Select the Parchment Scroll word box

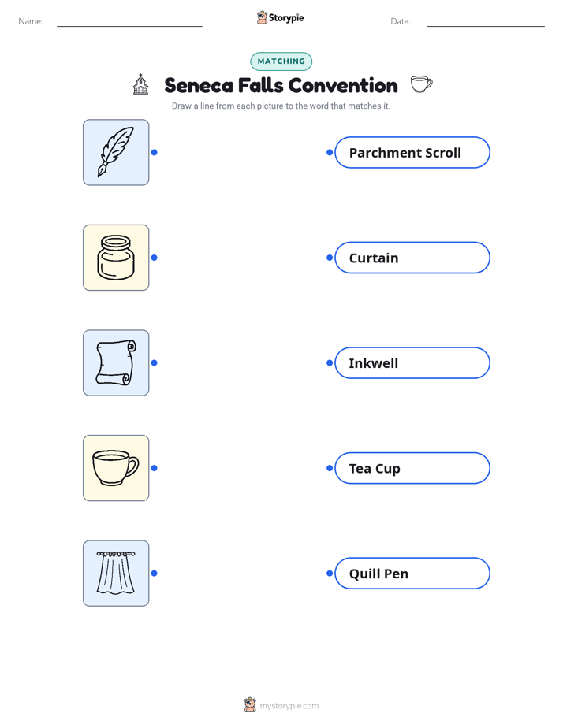tap(412, 152)
